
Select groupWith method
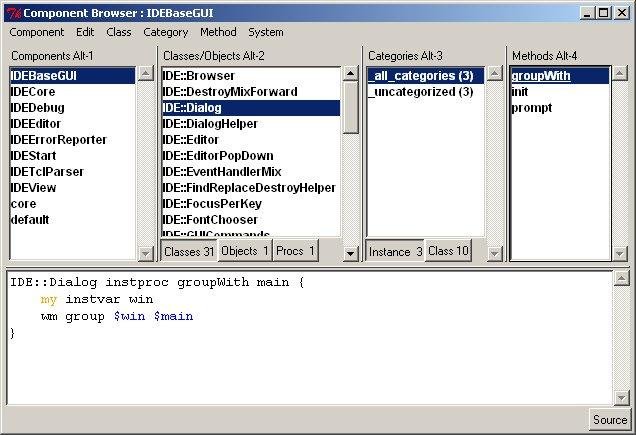[x=560, y=76]
